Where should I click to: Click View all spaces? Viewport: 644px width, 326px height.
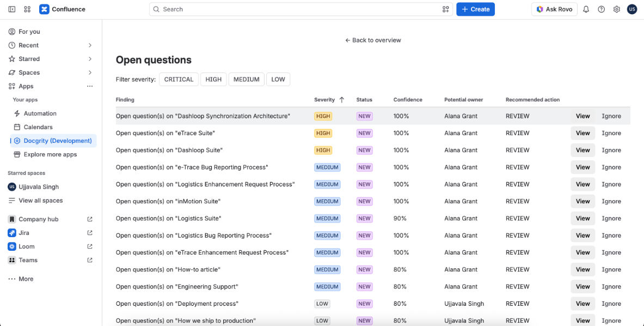click(41, 201)
